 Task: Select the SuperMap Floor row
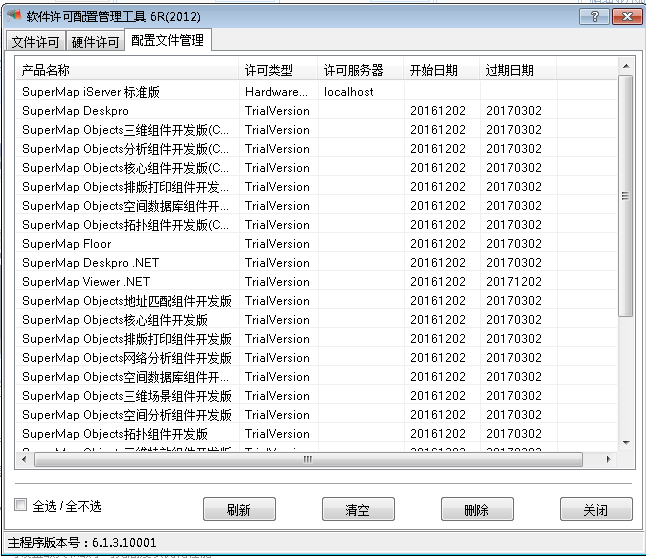316,243
